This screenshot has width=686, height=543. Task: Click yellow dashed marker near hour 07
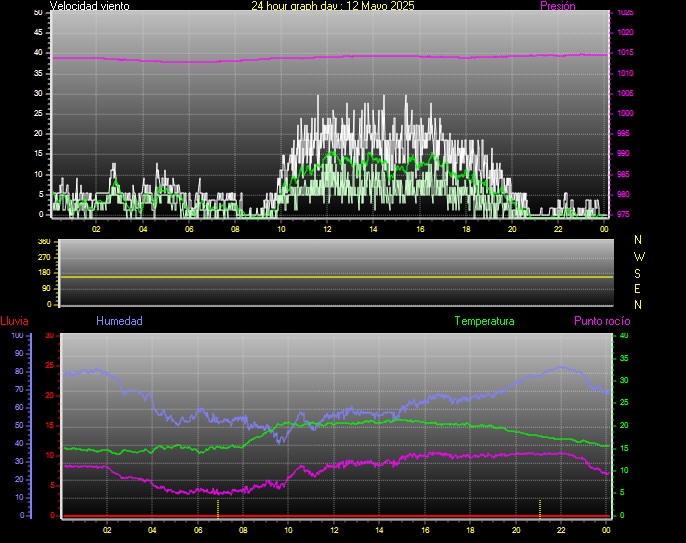click(x=218, y=509)
